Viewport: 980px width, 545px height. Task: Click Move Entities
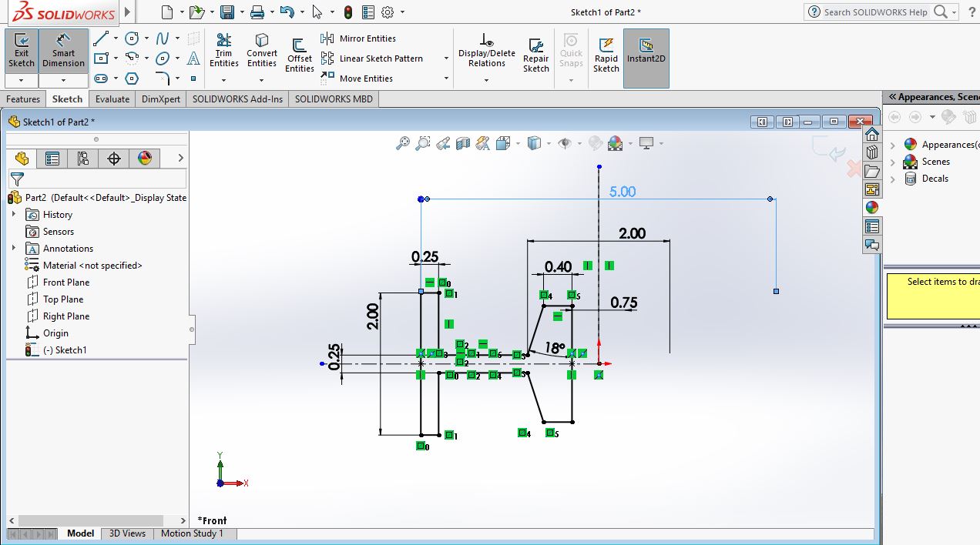[357, 79]
